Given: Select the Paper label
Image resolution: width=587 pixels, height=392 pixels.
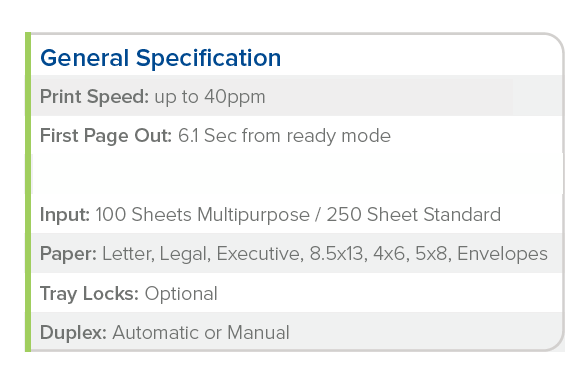Looking at the screenshot, I should (x=69, y=254).
